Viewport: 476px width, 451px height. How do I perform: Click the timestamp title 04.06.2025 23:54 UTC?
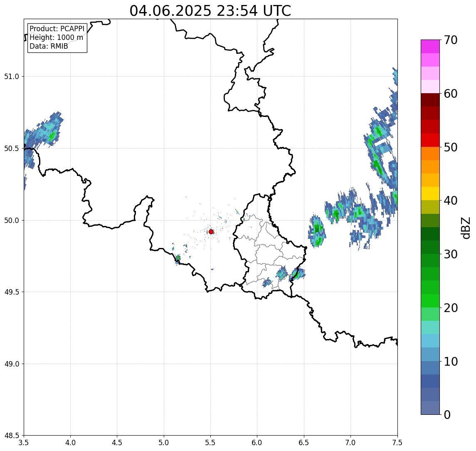210,11
